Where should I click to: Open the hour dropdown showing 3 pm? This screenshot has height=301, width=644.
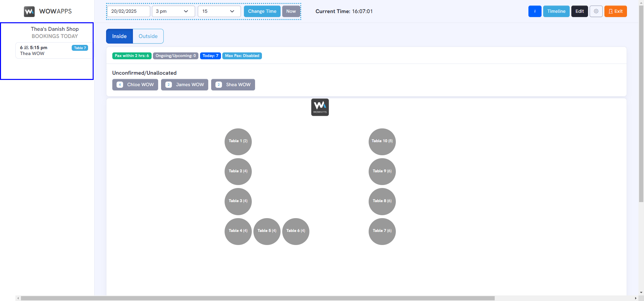pos(173,11)
